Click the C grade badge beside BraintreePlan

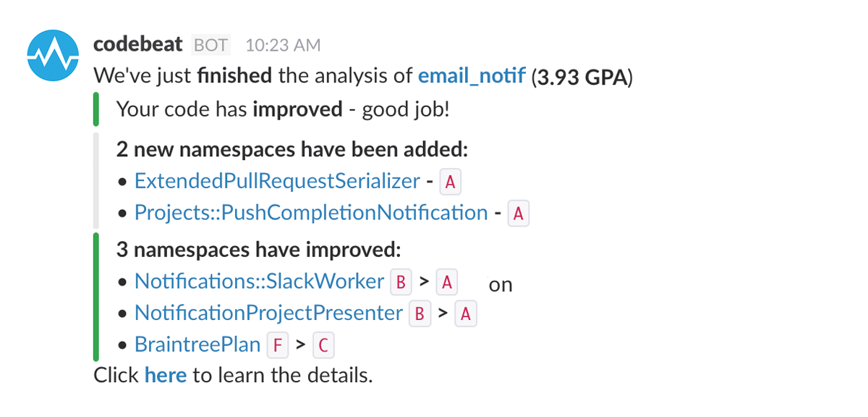(x=323, y=345)
